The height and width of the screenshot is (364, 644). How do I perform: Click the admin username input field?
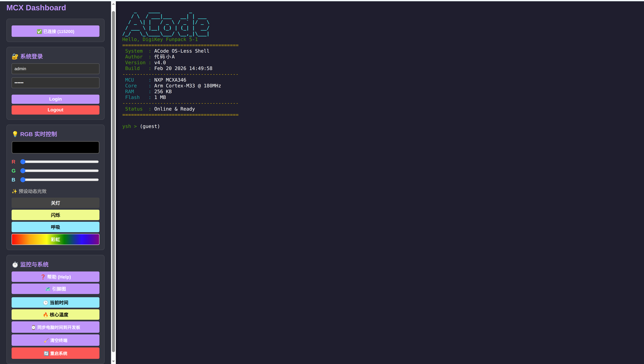pyautogui.click(x=55, y=69)
